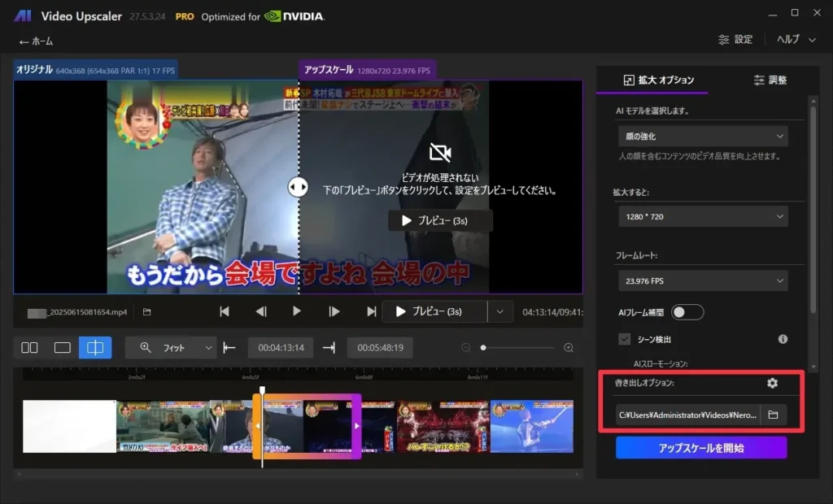Click the timeline zoom slider handle
833x504 pixels.
483,348
